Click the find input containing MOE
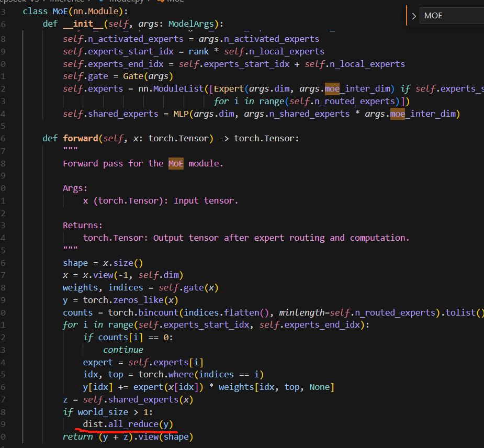The image size is (484, 448). [450, 16]
